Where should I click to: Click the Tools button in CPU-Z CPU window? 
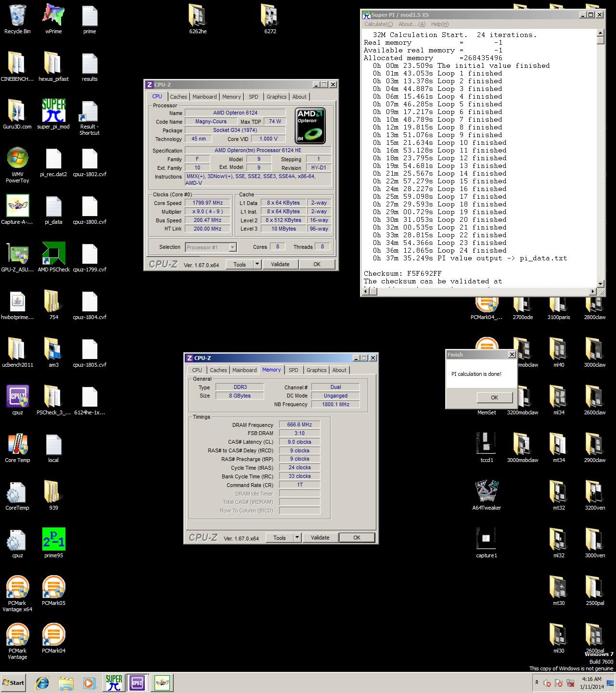click(240, 264)
